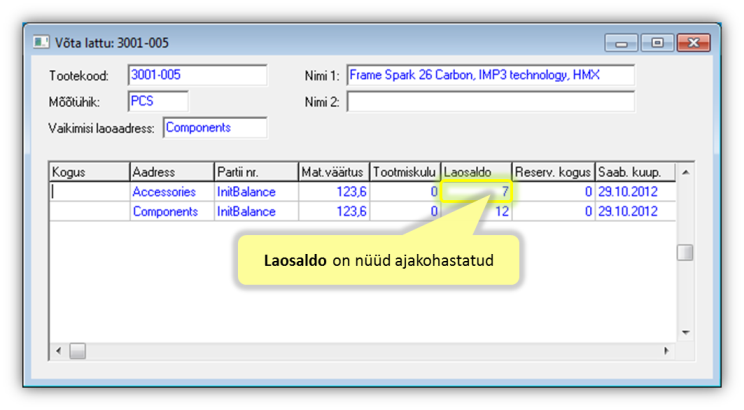
Task: Click the Nimi 1 field
Action: (491, 75)
